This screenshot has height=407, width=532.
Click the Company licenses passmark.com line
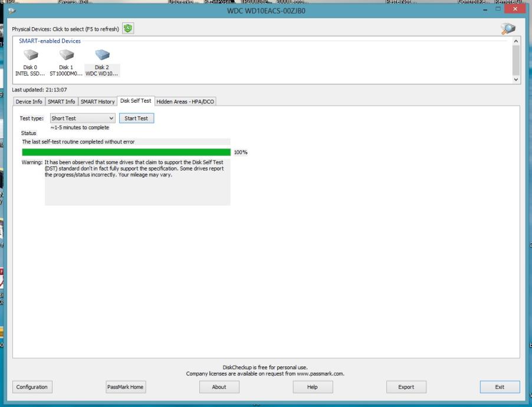tap(265, 374)
